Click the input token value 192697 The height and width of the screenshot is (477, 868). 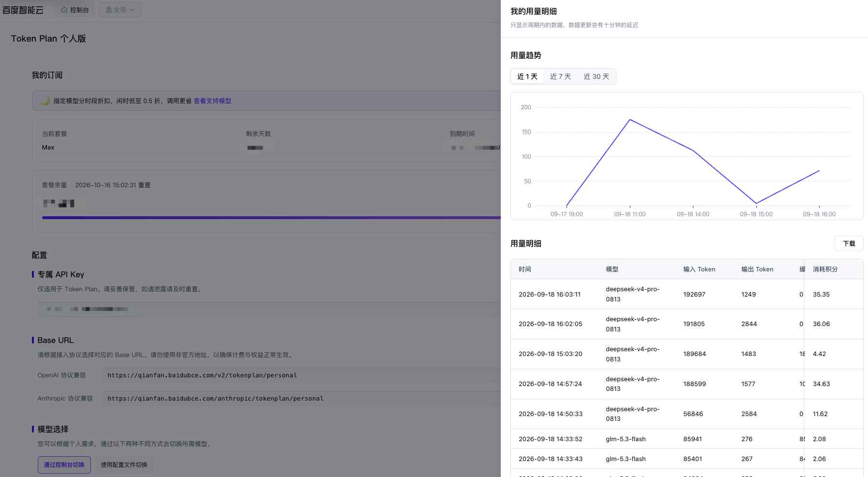click(694, 294)
